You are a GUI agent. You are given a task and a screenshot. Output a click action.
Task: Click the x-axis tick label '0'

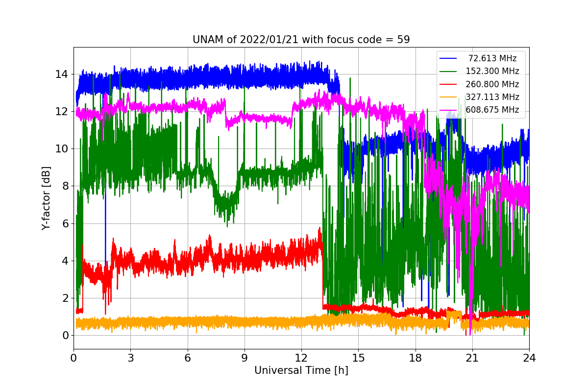pos(73,358)
